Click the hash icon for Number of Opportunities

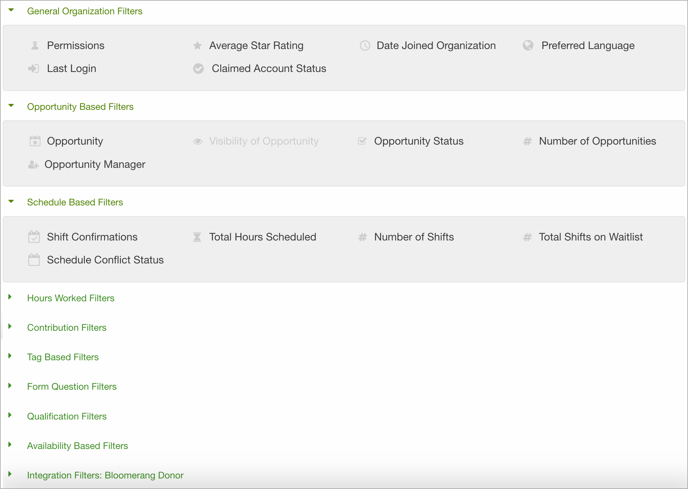point(527,141)
